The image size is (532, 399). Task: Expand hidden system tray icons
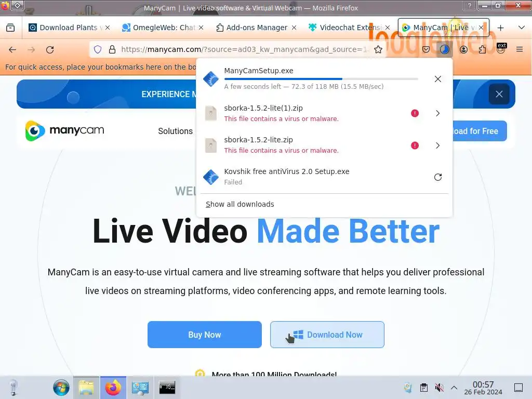click(x=454, y=388)
